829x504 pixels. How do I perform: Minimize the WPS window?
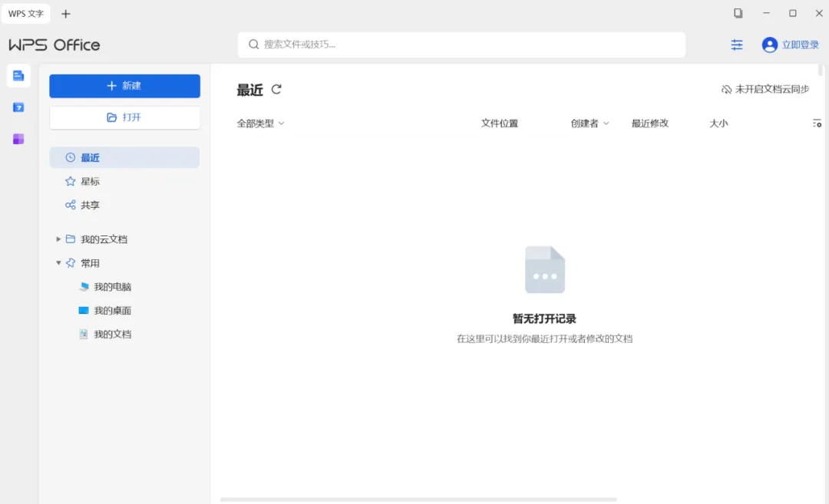coord(766,13)
